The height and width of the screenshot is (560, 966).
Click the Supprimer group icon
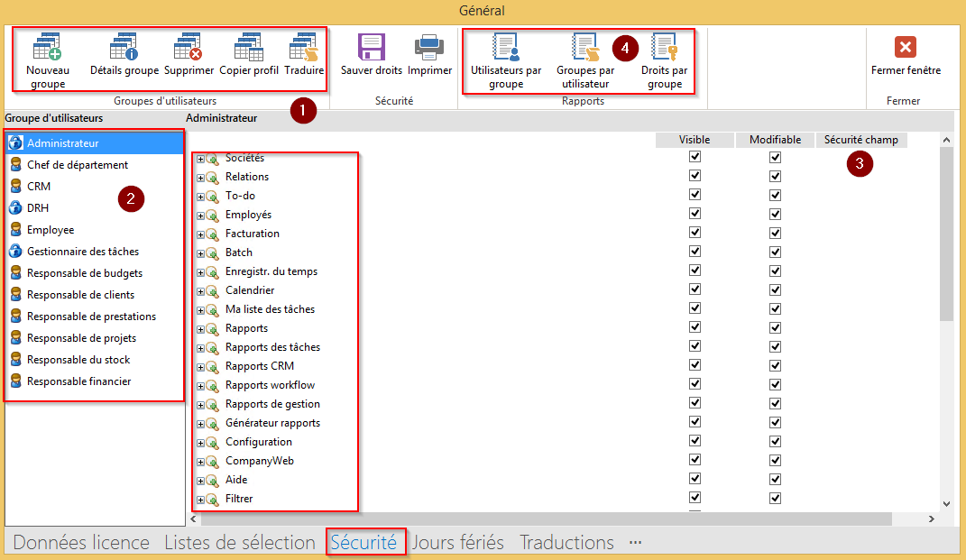coord(189,48)
